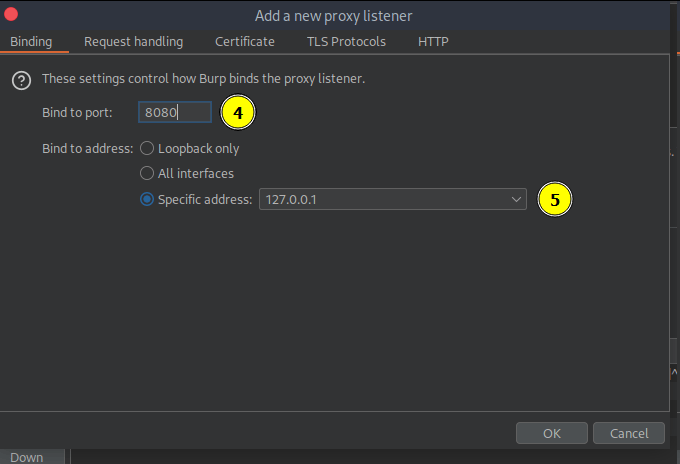Click the Bind to address label
680x464 pixels.
[87, 148]
